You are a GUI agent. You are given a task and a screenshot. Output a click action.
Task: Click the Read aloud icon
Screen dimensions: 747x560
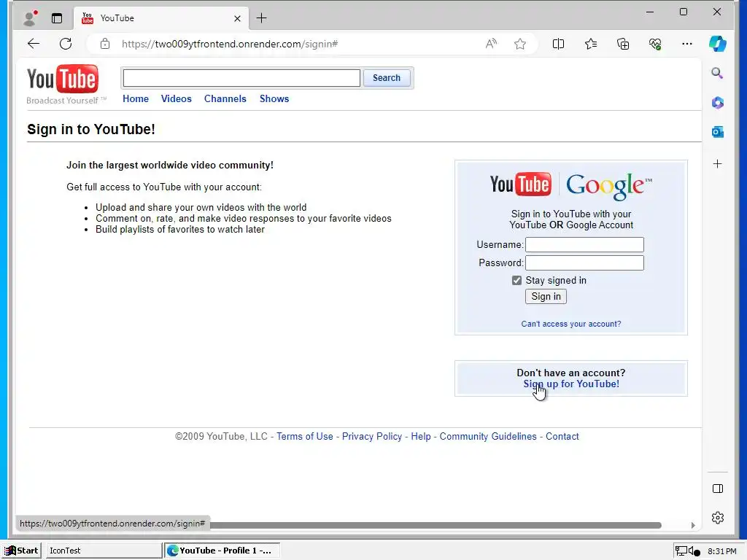click(491, 44)
